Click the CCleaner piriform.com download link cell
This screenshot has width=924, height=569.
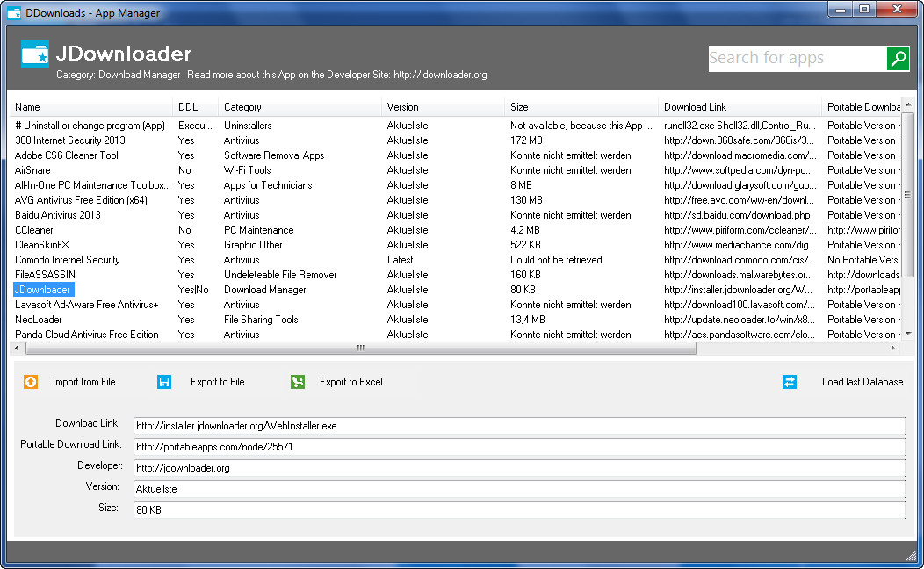(x=740, y=230)
